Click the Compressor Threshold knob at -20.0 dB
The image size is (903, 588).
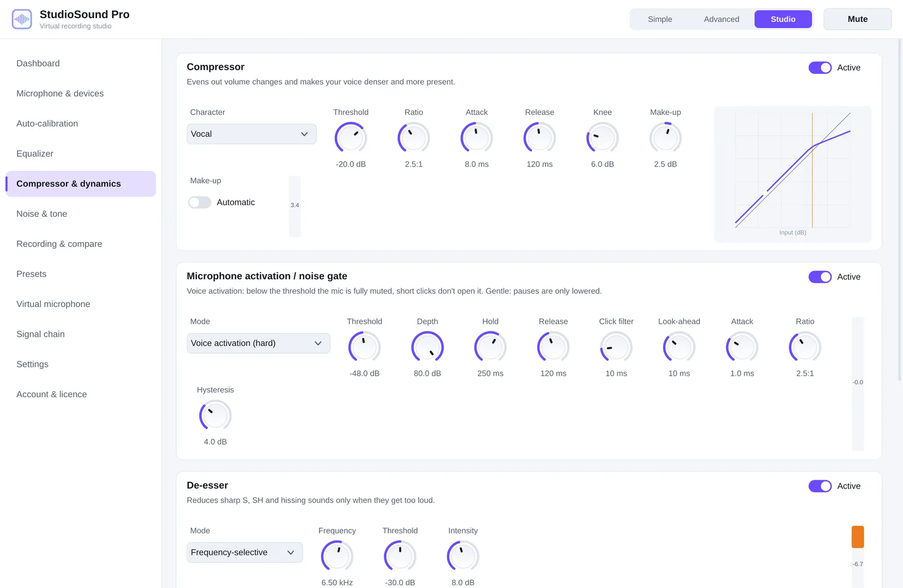pyautogui.click(x=351, y=138)
